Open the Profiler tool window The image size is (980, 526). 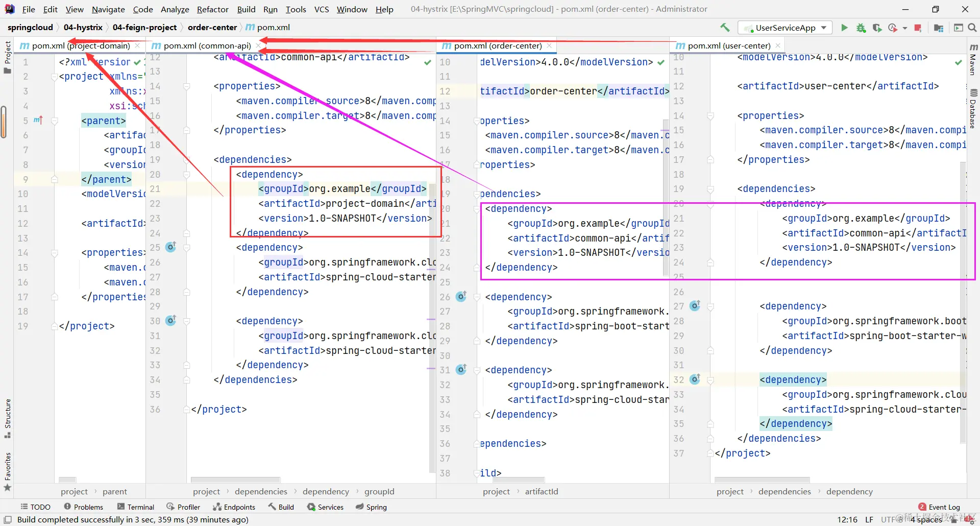[183, 507]
